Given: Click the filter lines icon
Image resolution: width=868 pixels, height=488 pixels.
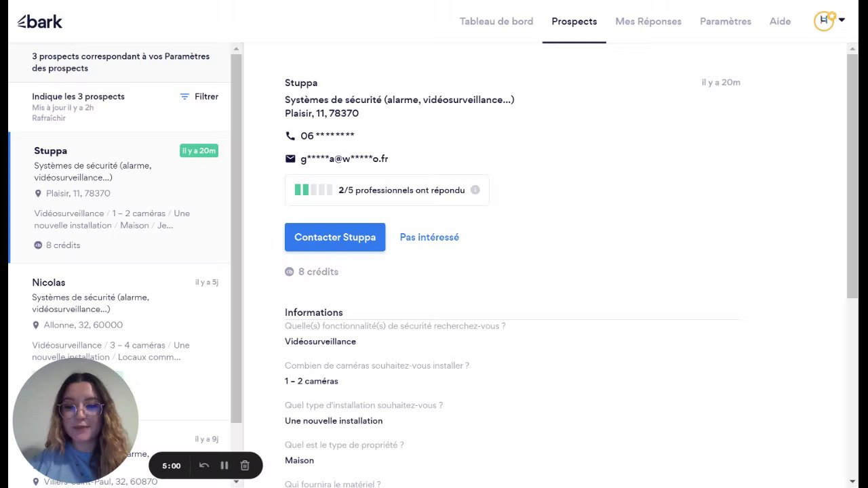Looking at the screenshot, I should click(x=184, y=96).
